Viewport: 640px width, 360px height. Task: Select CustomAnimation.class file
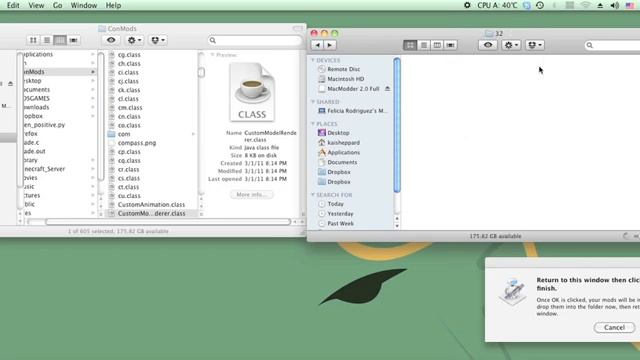151,204
